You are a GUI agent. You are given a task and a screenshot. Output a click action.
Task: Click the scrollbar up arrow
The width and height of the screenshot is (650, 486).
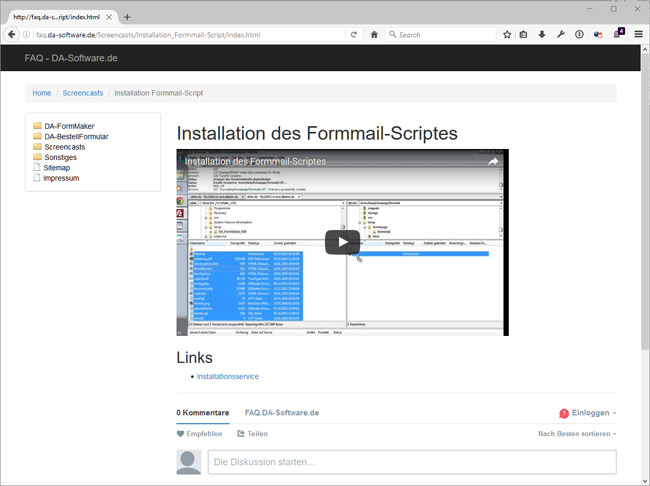tap(645, 49)
